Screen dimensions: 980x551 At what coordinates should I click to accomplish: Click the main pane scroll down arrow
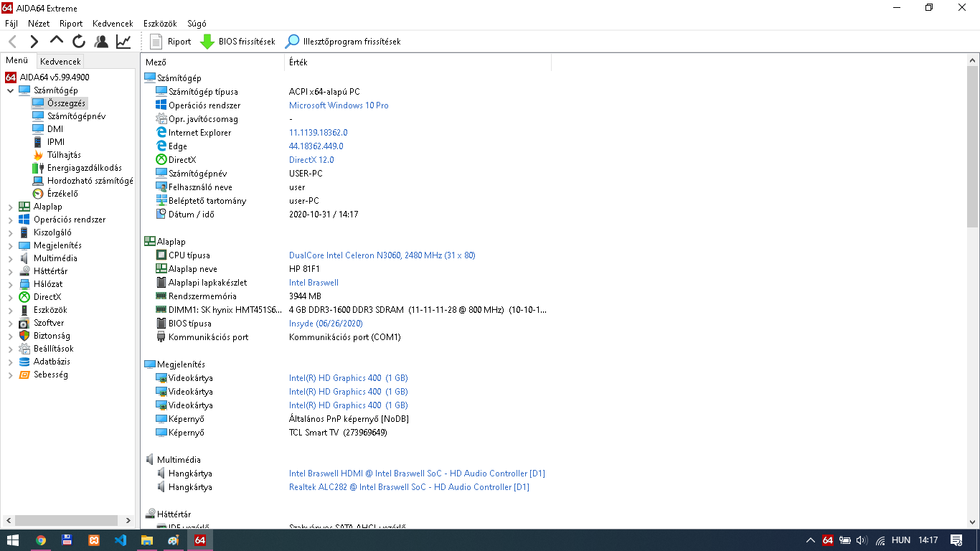[973, 523]
